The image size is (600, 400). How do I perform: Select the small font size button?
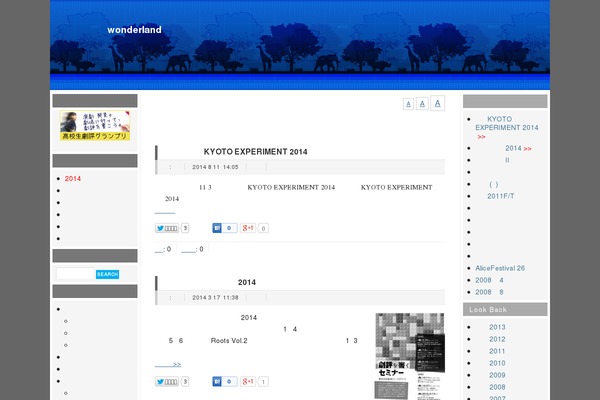pos(408,104)
